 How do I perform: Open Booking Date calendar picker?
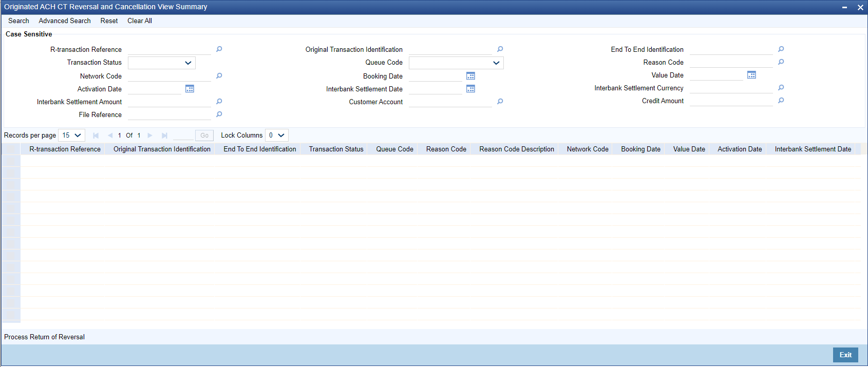point(470,76)
